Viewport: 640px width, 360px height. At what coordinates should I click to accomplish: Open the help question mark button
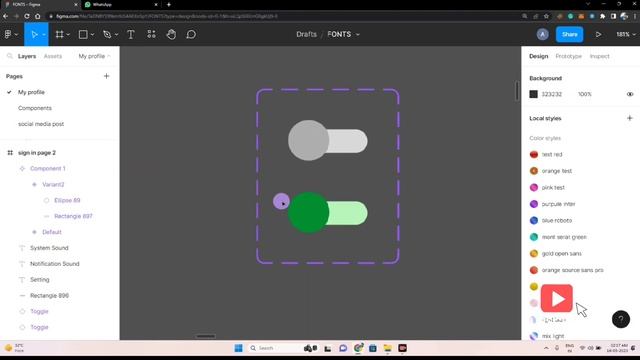click(621, 319)
